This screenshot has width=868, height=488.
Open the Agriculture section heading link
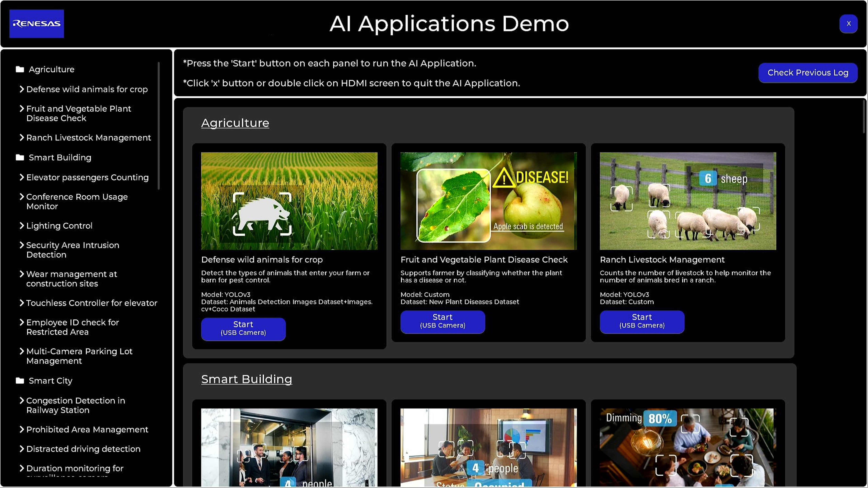click(235, 123)
